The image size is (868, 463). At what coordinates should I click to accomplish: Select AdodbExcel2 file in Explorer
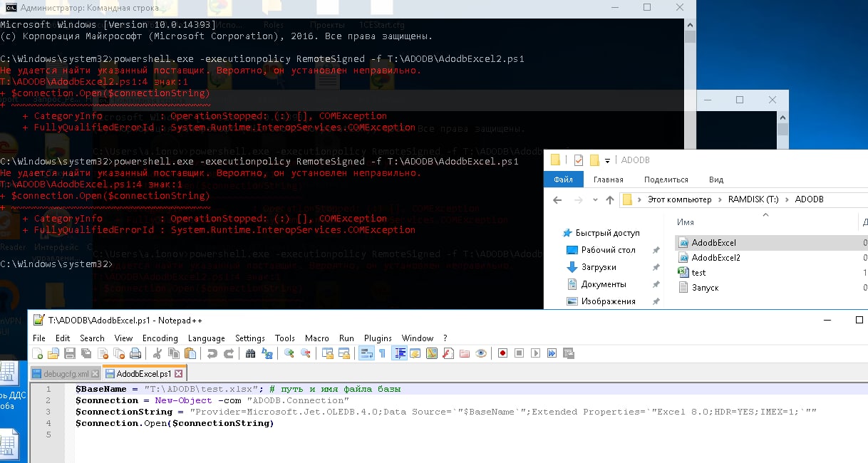tap(716, 258)
